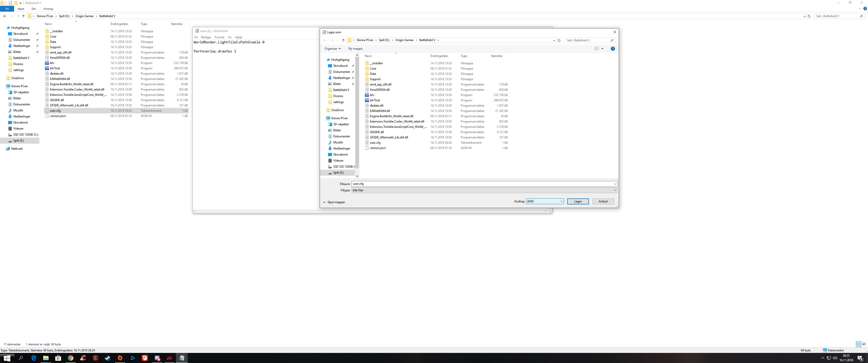Launch Google Chrome from the taskbar
Screen dimensions: 868x363
click(70, 358)
